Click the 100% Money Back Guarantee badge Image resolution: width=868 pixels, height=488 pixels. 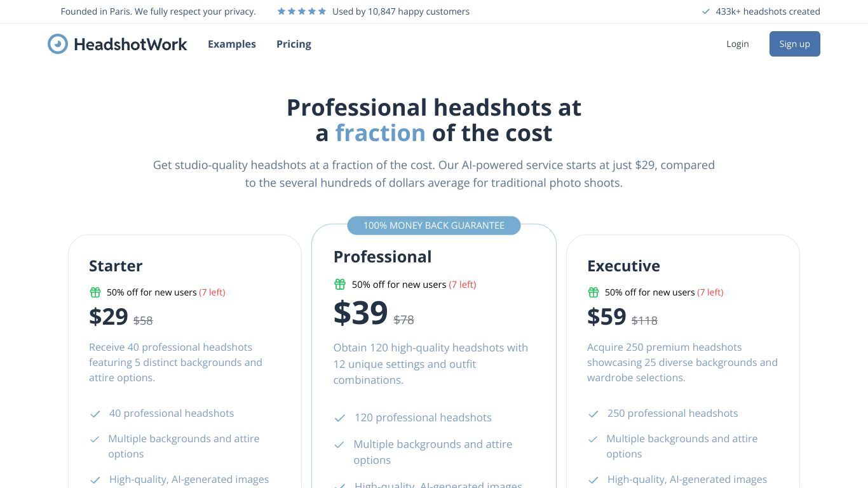[434, 226]
